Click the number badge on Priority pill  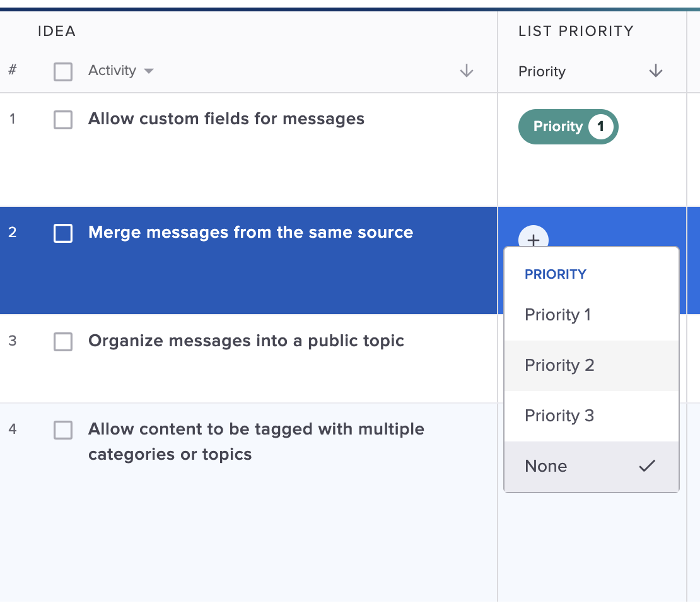tap(600, 127)
